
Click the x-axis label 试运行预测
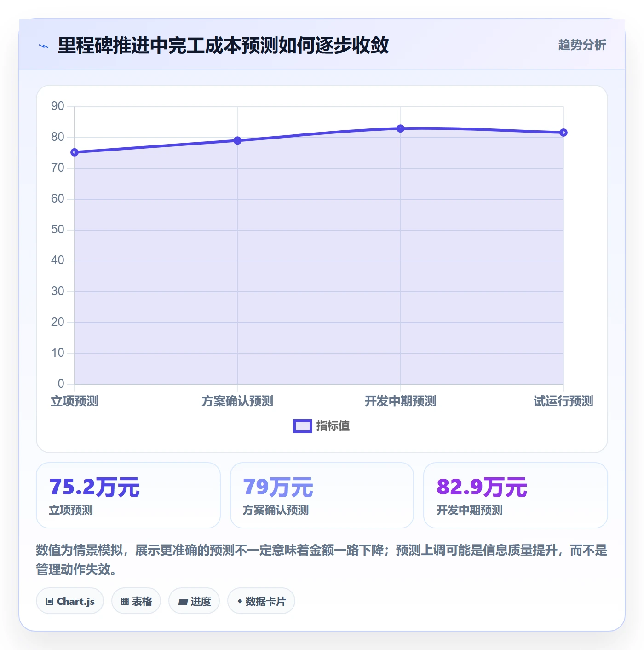click(563, 401)
